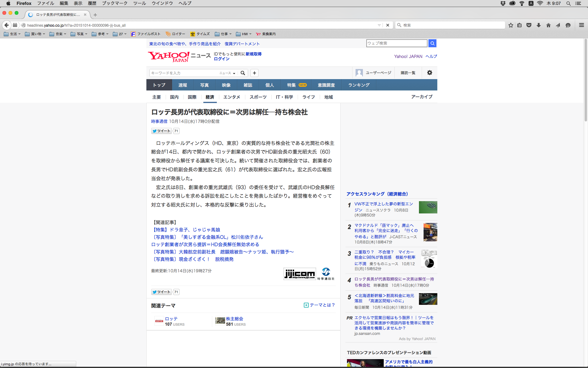Click the blue web search magnifier button
588x368 pixels.
[432, 43]
